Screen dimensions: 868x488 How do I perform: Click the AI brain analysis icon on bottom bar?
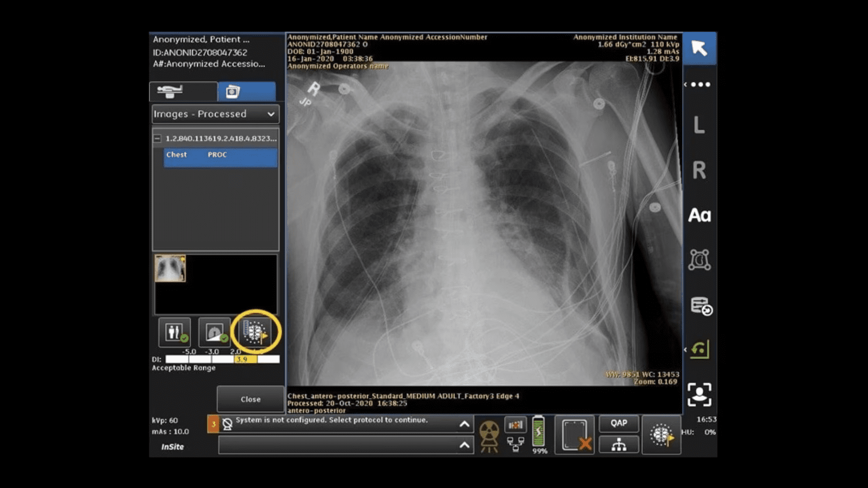click(x=661, y=436)
